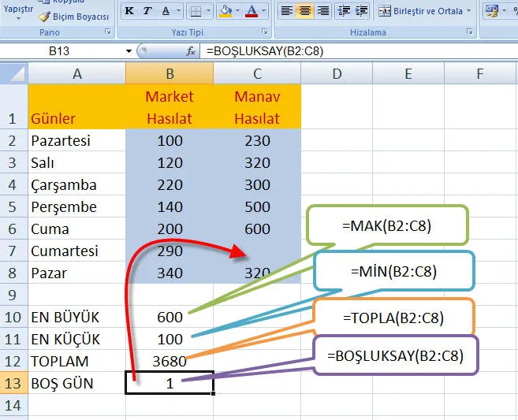
Task: Apply the red font color button
Action: (x=252, y=11)
